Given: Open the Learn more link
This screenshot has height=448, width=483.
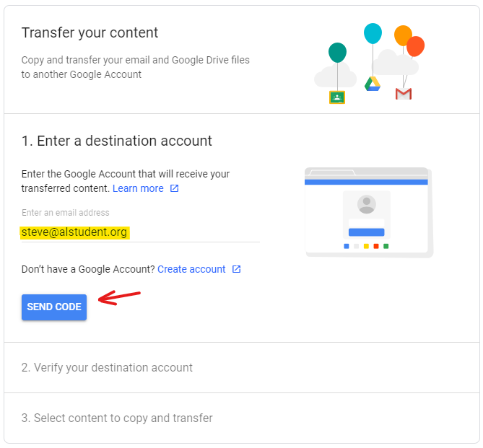Looking at the screenshot, I should point(138,188).
